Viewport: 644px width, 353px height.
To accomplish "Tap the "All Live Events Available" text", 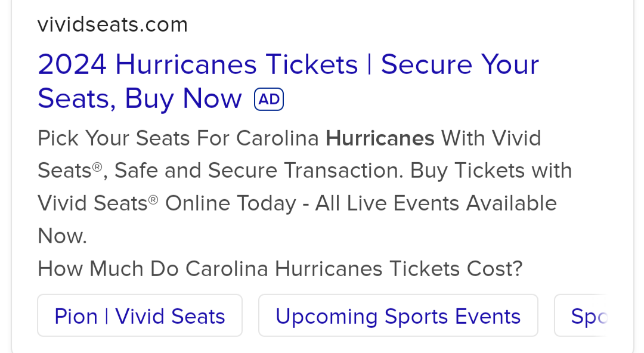I will click(x=435, y=204).
